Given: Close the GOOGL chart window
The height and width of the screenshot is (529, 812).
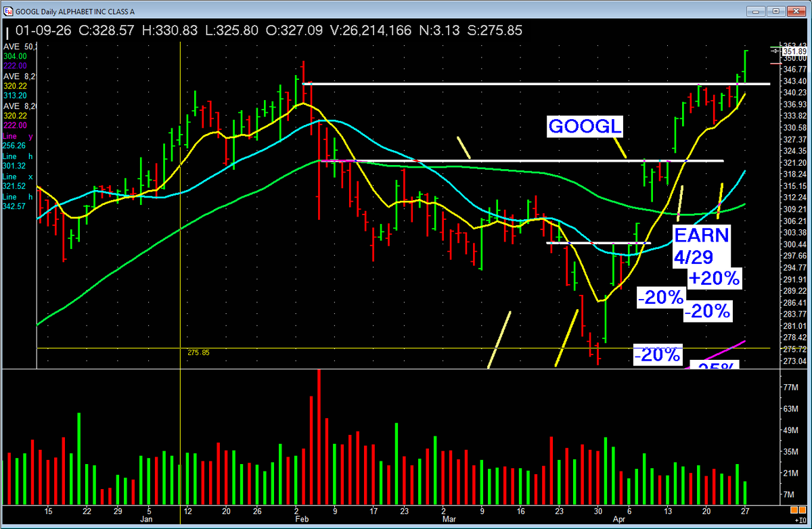Looking at the screenshot, I should 795,10.
